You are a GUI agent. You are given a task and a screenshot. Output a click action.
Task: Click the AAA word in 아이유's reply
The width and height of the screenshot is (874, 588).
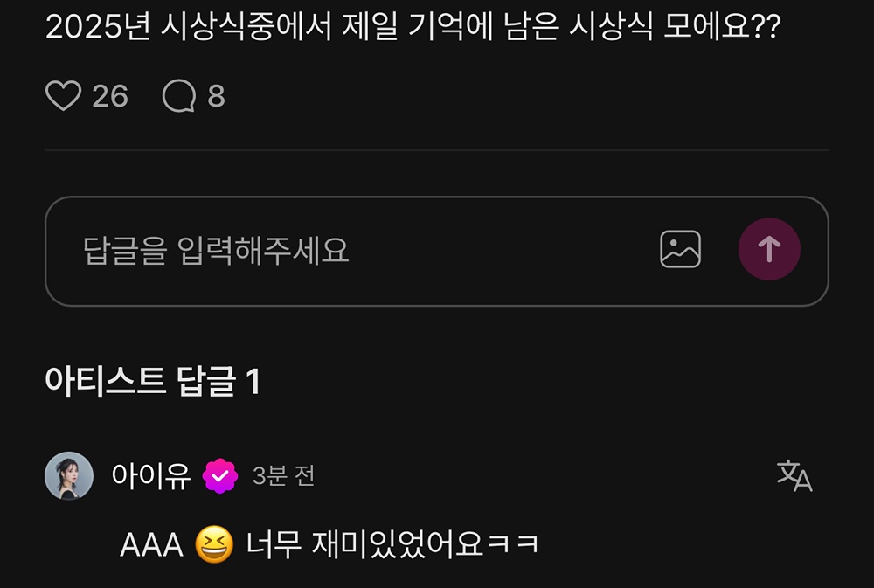151,544
